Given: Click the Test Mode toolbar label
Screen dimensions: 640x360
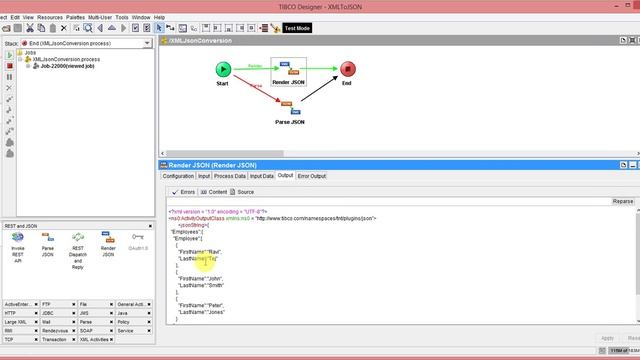Looking at the screenshot, I should [297, 28].
